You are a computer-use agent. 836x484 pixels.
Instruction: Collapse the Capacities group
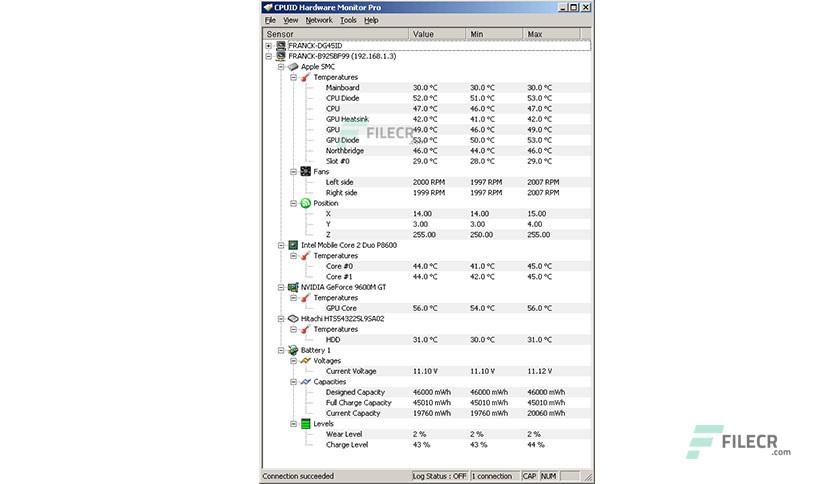[x=293, y=382]
